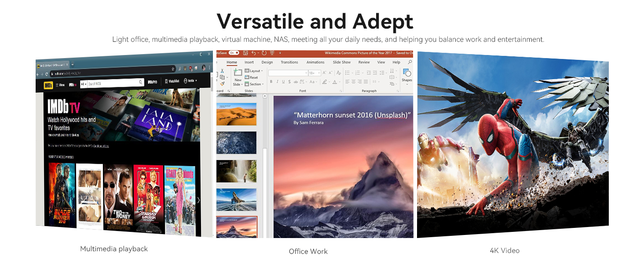
Task: Click the "Matterhorn sunset 2016" slide title
Action: click(x=352, y=115)
